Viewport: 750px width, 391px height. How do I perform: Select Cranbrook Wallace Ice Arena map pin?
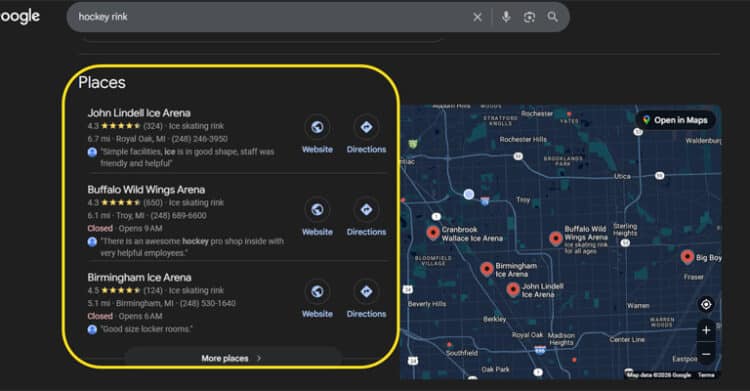click(433, 233)
